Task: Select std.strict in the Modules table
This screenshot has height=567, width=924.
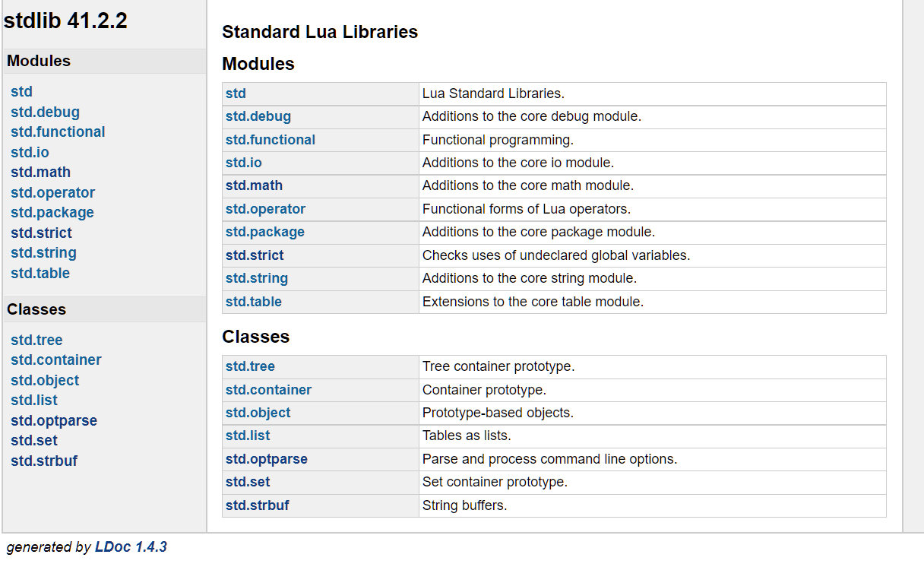Action: pyautogui.click(x=255, y=255)
